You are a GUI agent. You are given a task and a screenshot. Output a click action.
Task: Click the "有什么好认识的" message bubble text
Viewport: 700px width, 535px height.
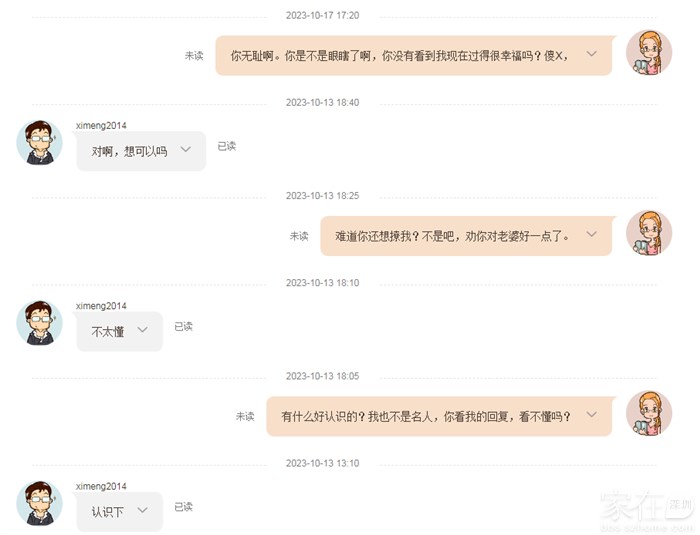[x=426, y=416]
